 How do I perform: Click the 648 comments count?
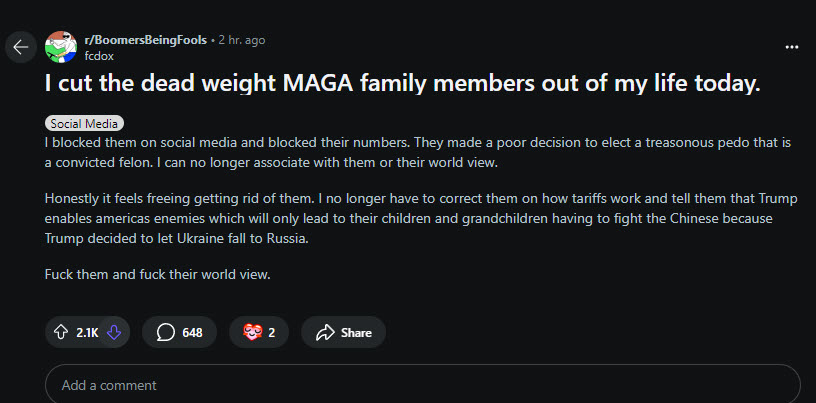point(192,333)
